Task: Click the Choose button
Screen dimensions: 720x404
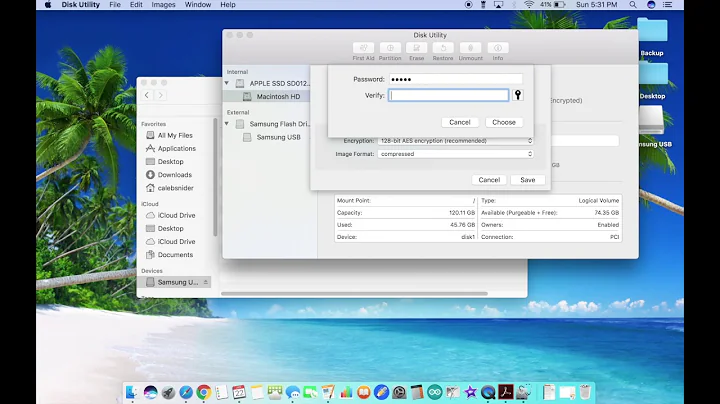Action: point(504,122)
